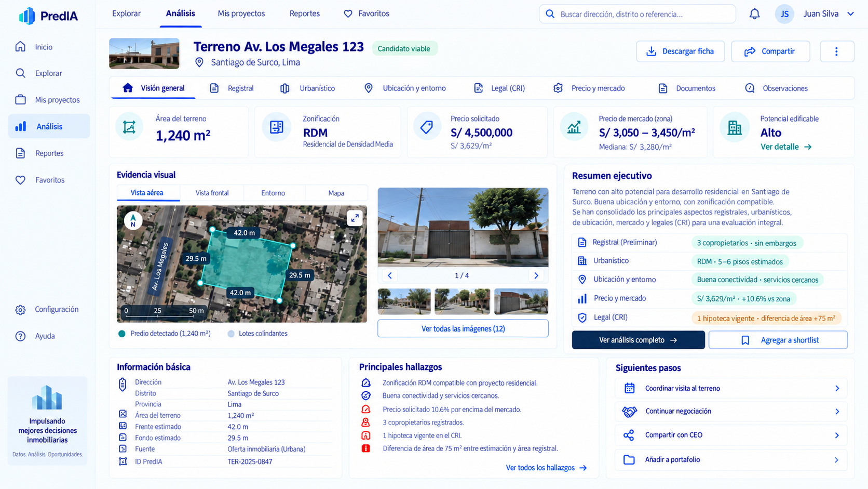This screenshot has width=868, height=489.
Task: Click the location pin next to Santiago de Surco
Action: [199, 62]
